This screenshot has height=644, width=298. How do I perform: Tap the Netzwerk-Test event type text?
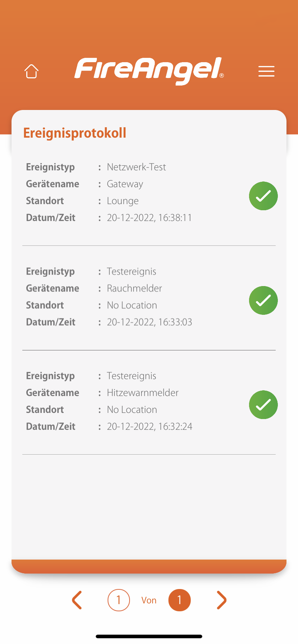(136, 167)
